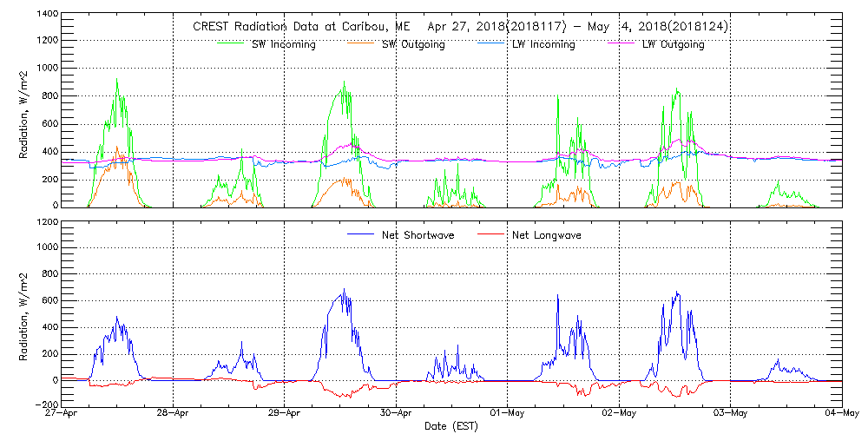Click the -200 value on lower y-axis
Viewport: 868px width, 434px height.
46,405
